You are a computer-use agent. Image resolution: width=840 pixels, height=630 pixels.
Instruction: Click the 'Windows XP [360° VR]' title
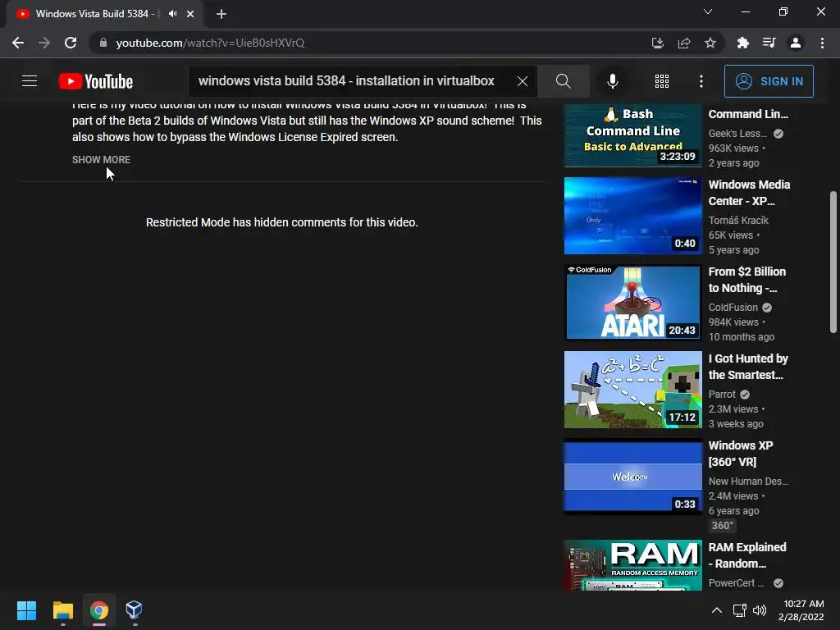pyautogui.click(x=741, y=454)
